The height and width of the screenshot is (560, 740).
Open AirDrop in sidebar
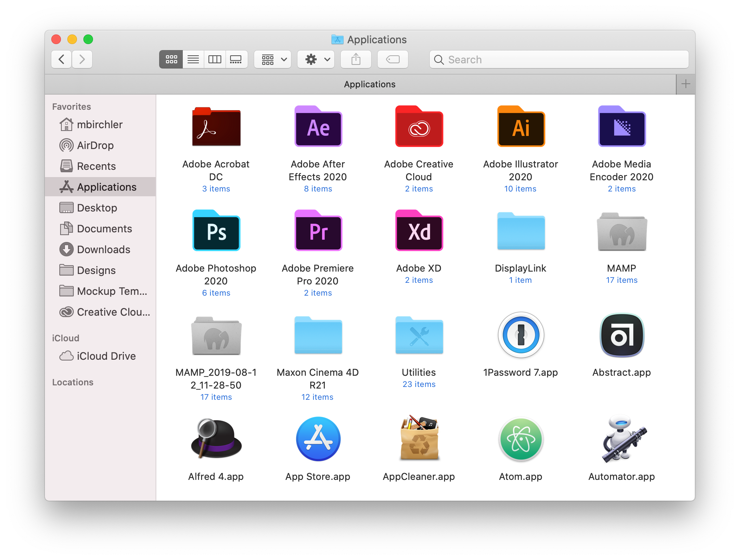coord(100,145)
